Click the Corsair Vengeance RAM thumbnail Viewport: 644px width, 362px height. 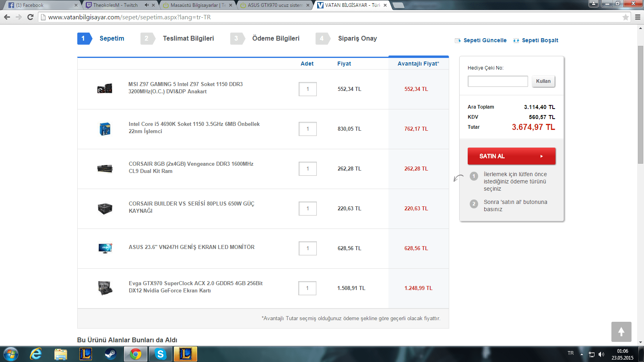click(x=105, y=169)
